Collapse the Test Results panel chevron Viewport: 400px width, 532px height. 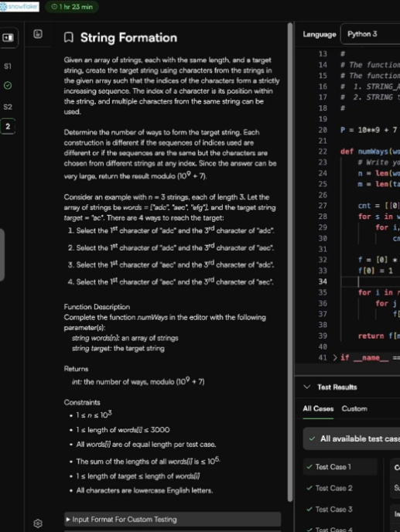(x=307, y=387)
